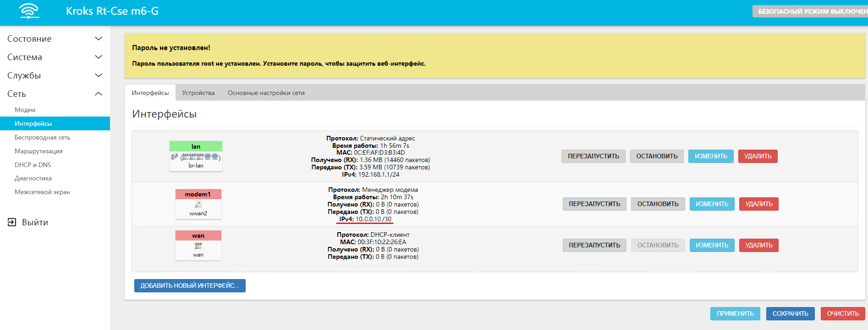Click the wwan2 modem device icon
This screenshot has width=868, height=330.
pyautogui.click(x=198, y=205)
